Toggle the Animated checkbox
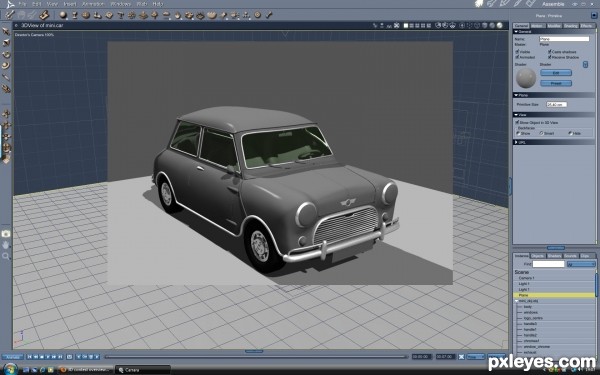Image resolution: width=600 pixels, height=375 pixels. tap(517, 57)
